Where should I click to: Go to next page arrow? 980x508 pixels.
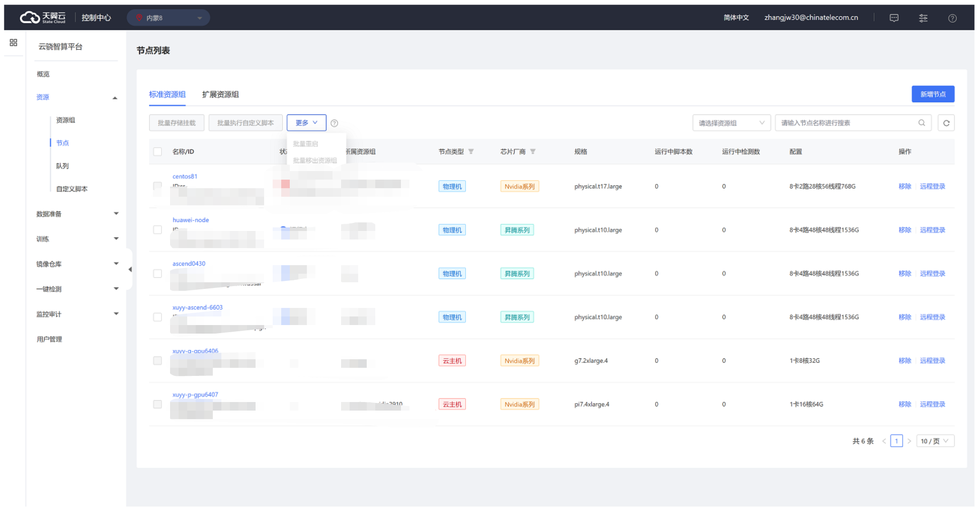(x=909, y=441)
